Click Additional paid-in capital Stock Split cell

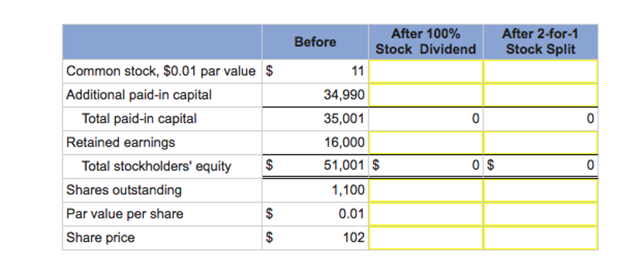coord(540,95)
